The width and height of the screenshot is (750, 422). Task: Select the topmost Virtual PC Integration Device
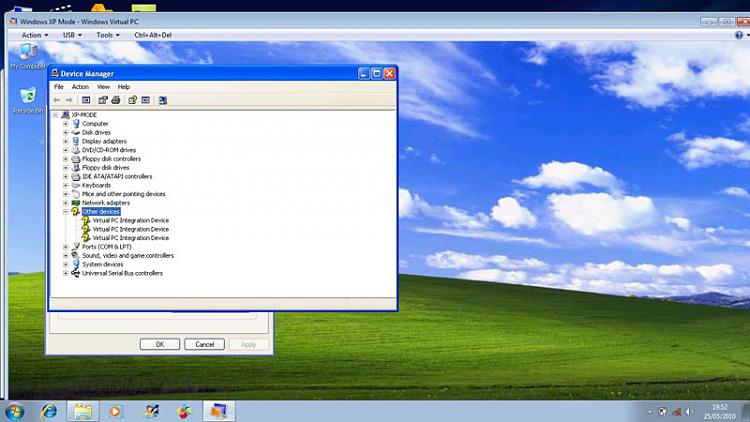[x=131, y=221]
